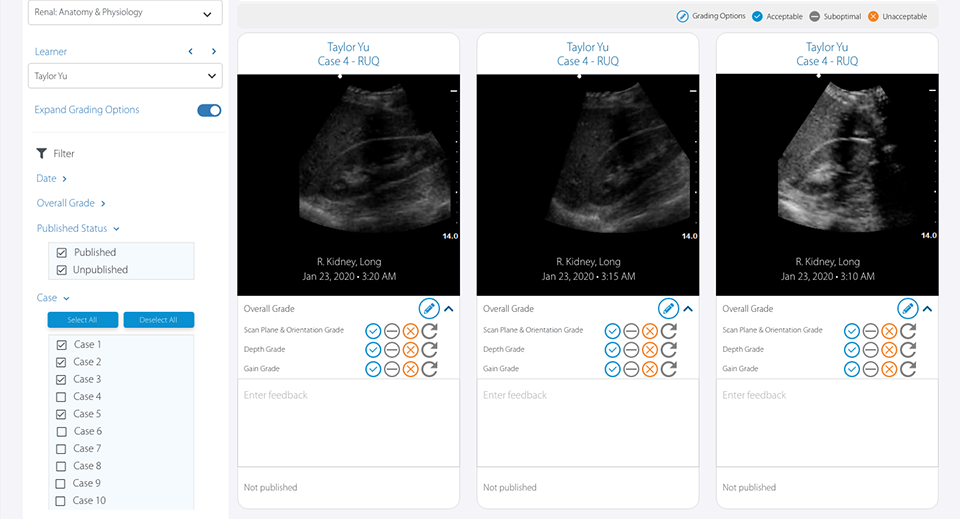Uncheck the Case 1 checkbox
The height and width of the screenshot is (519, 960).
61,345
